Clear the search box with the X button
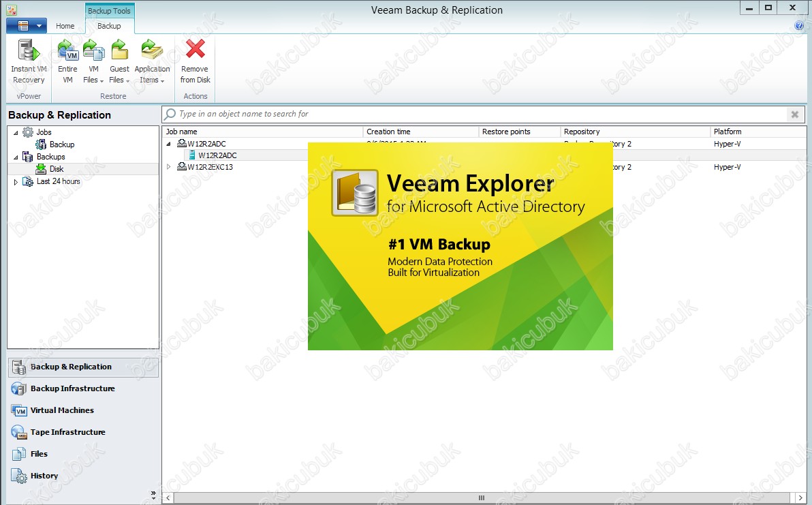Screen dimensions: 812x505 point(795,114)
